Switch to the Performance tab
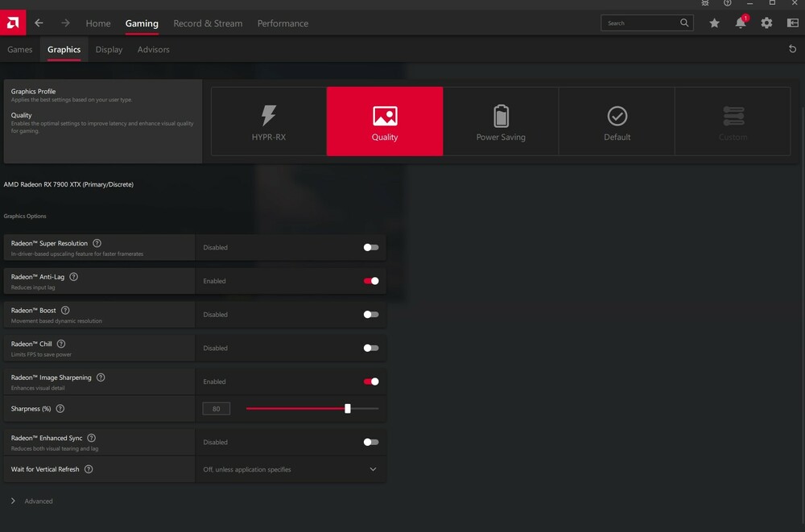The width and height of the screenshot is (805, 532). (x=283, y=23)
